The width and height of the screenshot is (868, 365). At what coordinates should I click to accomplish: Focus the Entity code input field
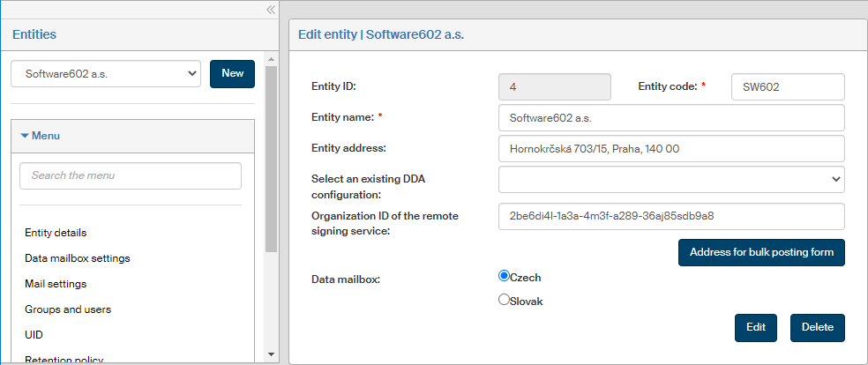[788, 87]
